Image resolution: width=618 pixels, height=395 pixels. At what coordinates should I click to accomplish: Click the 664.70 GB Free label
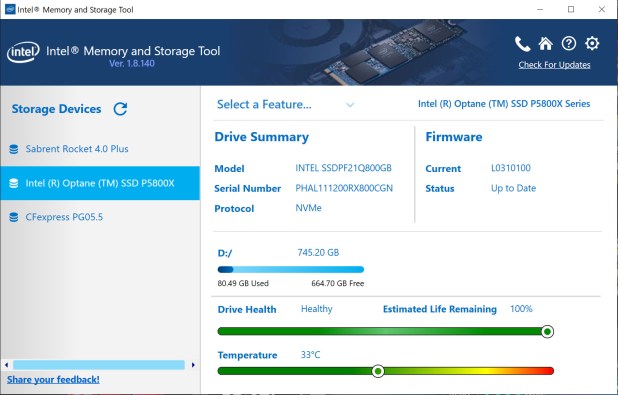pos(338,283)
